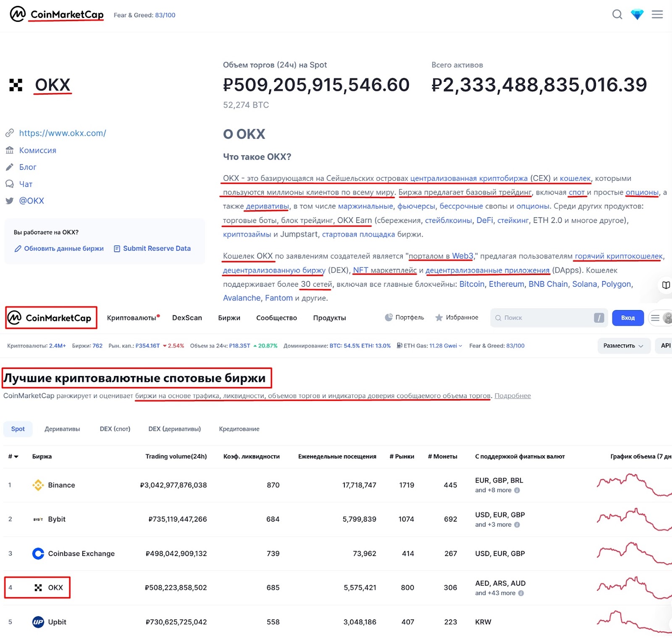Open the menu icon next to Вход button
Screen dimensions: 672x638
pyautogui.click(x=655, y=318)
